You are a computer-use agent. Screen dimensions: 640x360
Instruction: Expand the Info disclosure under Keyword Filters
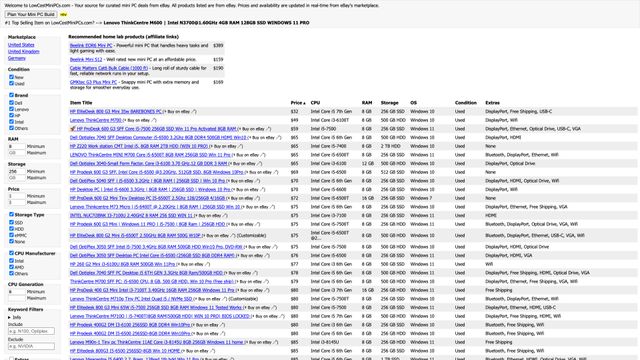click(14, 317)
